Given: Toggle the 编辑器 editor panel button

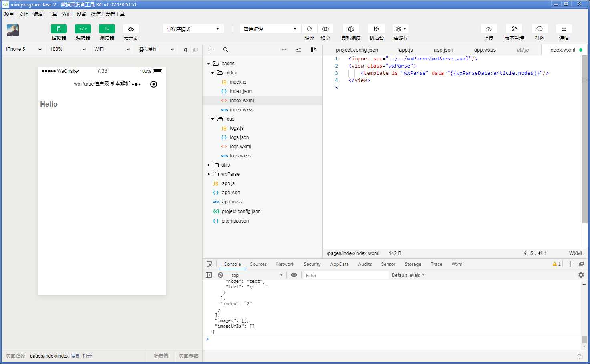Looking at the screenshot, I should click(83, 29).
